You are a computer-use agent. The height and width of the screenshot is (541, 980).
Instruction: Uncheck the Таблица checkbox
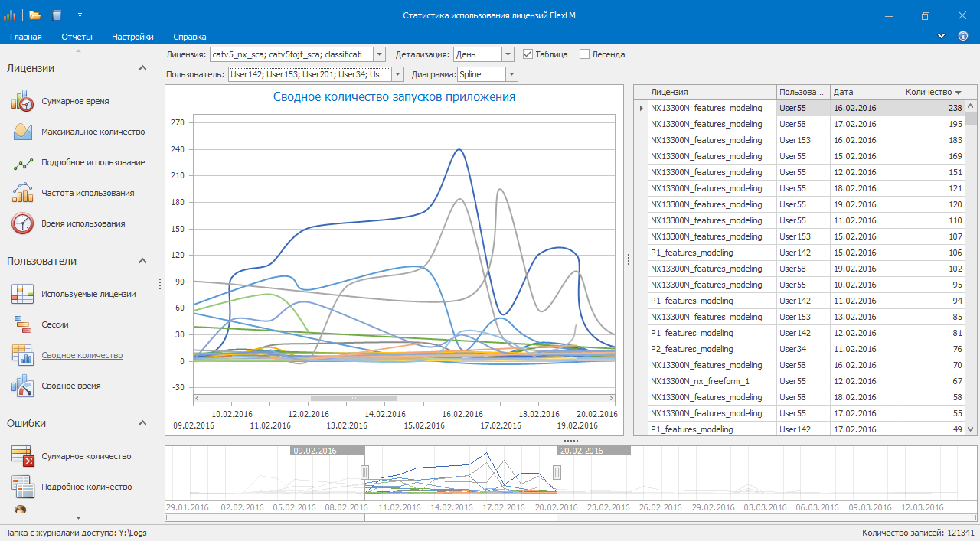528,54
